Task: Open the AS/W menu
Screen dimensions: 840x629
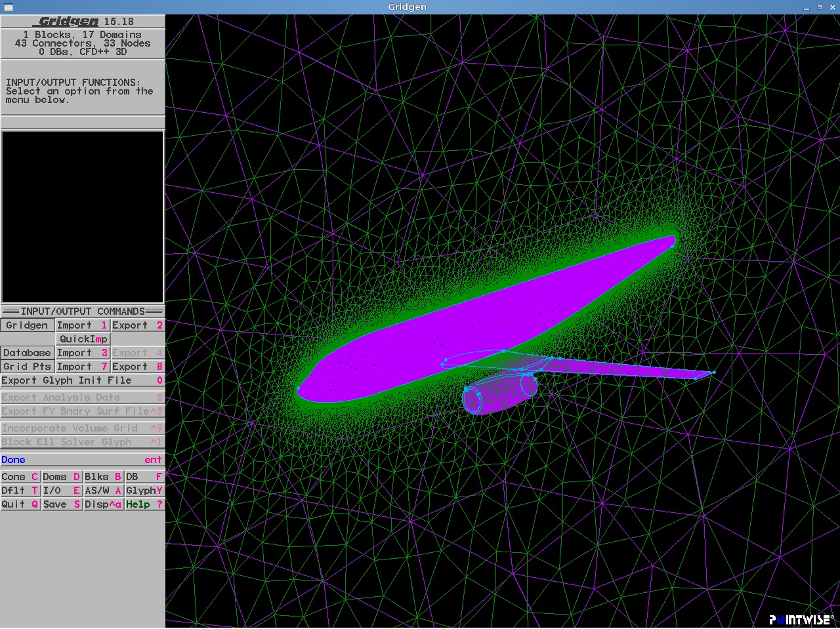Action: pyautogui.click(x=103, y=491)
